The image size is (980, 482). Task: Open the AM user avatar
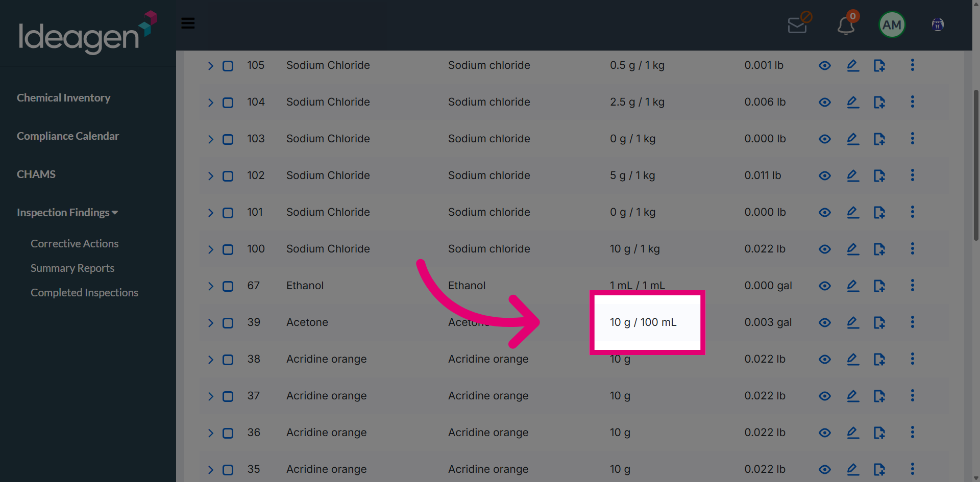click(892, 24)
